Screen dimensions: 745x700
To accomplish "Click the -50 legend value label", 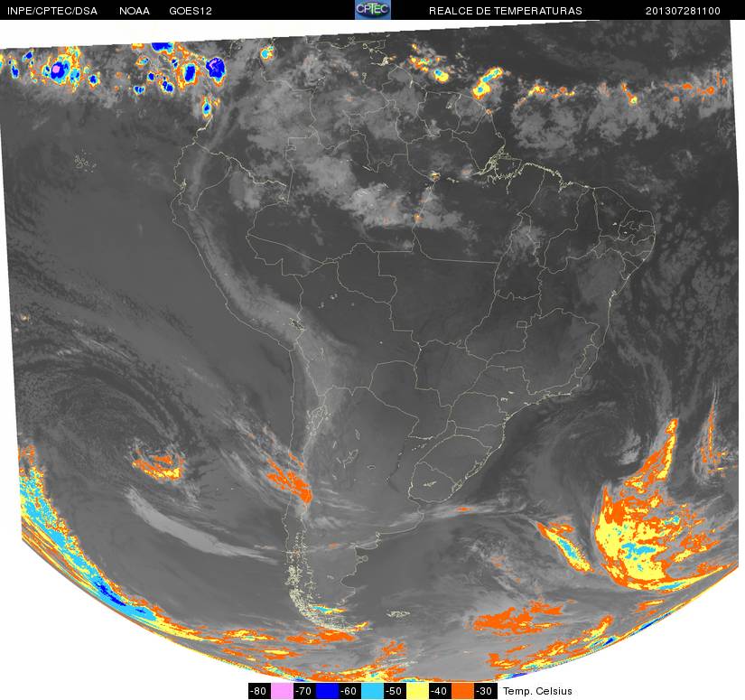I will pos(394,691).
